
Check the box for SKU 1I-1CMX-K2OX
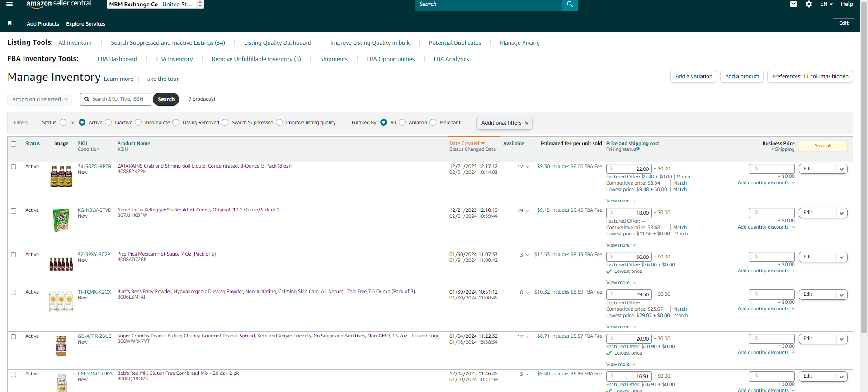click(x=14, y=293)
